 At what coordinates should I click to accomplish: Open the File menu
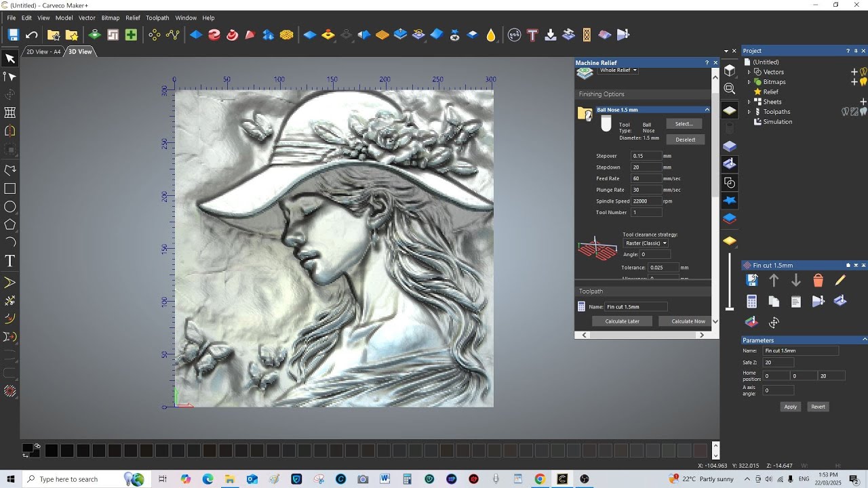[12, 18]
